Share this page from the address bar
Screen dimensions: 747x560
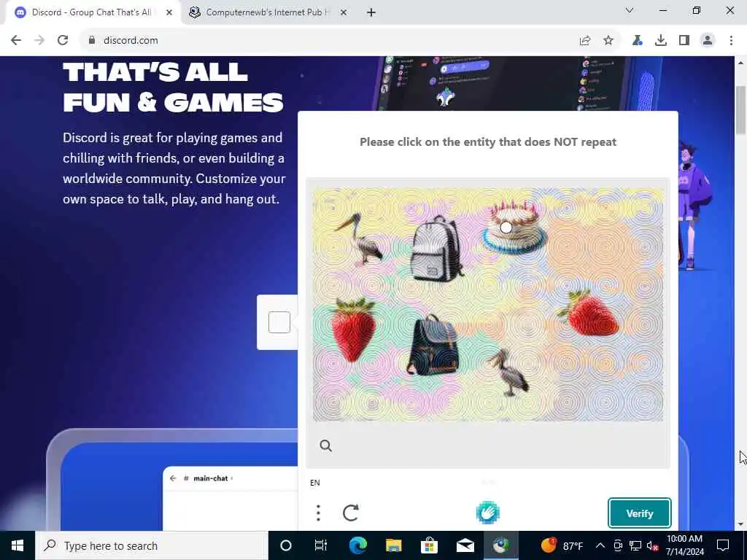[x=585, y=41]
